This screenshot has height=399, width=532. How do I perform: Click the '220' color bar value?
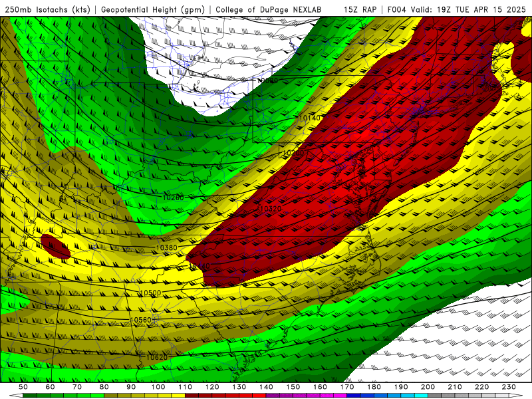coord(481,387)
